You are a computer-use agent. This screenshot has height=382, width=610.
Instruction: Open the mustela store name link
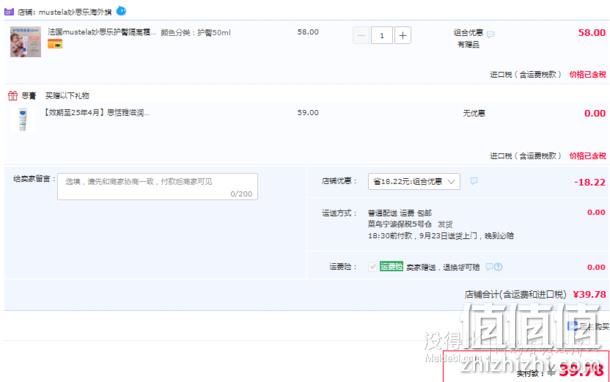[75, 12]
